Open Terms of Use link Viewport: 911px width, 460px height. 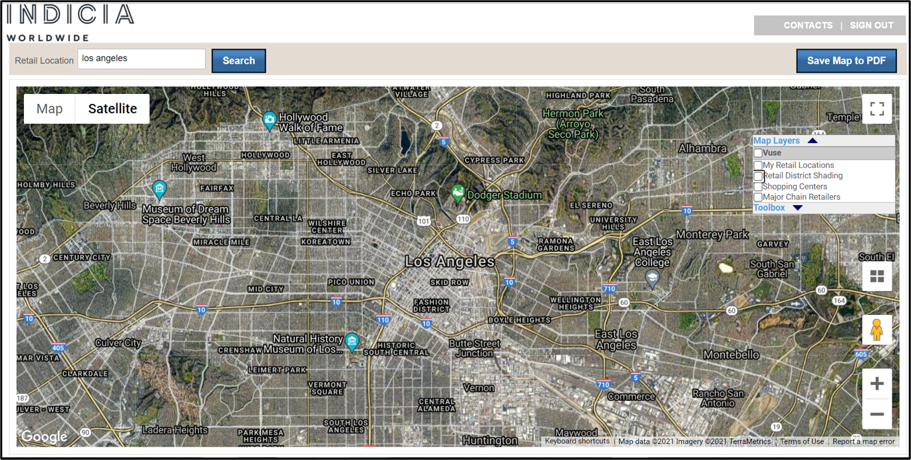(x=802, y=441)
